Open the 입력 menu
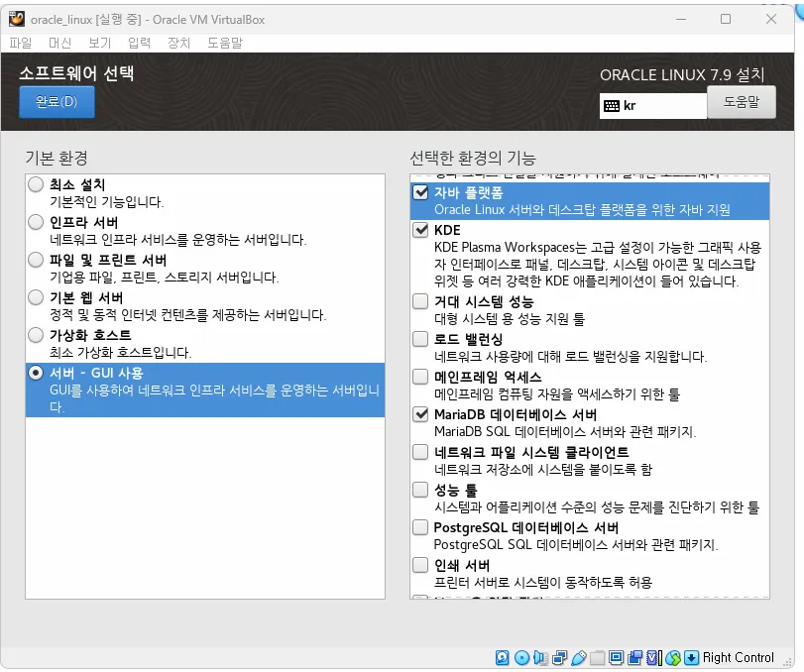The height and width of the screenshot is (672, 804). click(x=140, y=43)
